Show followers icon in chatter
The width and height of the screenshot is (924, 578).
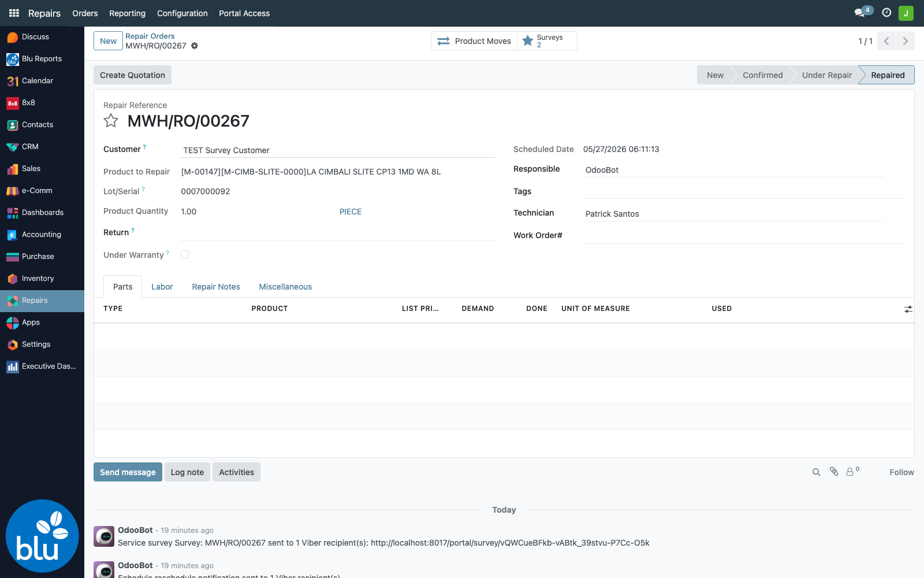pos(853,472)
